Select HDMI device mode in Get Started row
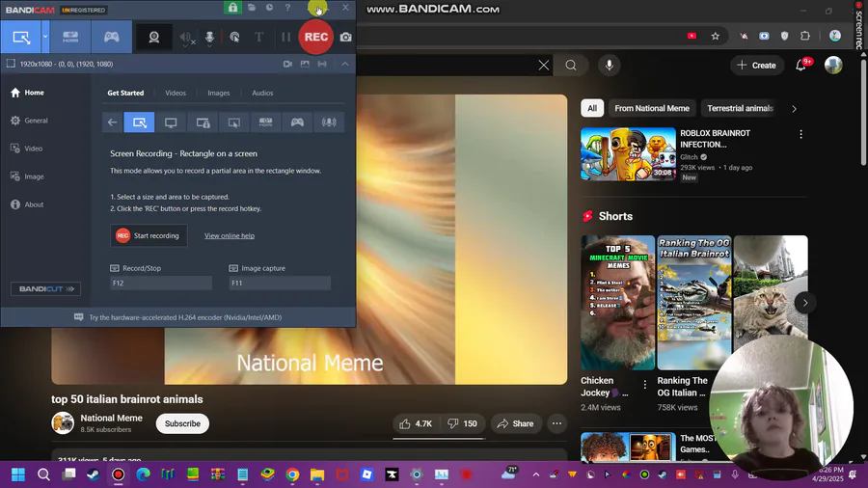The width and height of the screenshot is (868, 488). coord(266,122)
